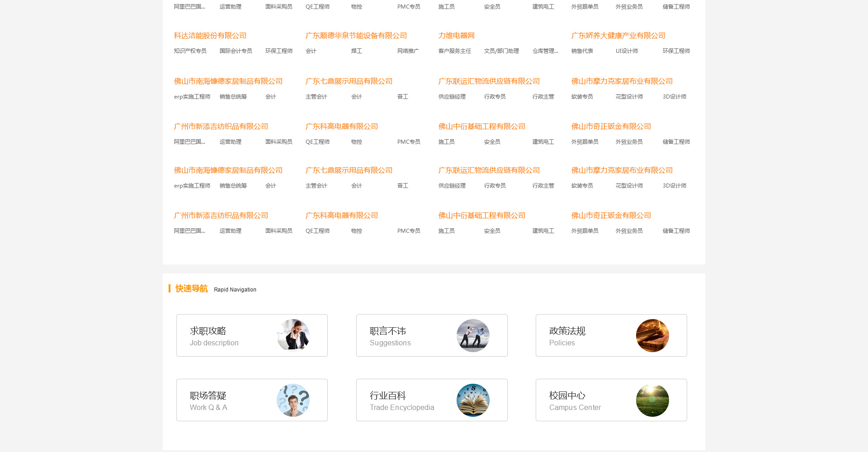Open the 广东娇养大健康产业有限公司 company link
Screen dimensions: 868x452
618,36
